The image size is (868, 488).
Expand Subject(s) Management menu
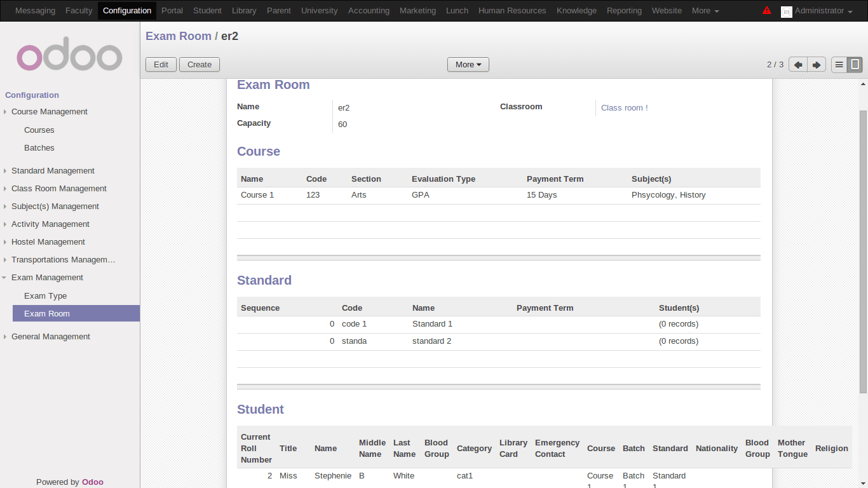[55, 207]
